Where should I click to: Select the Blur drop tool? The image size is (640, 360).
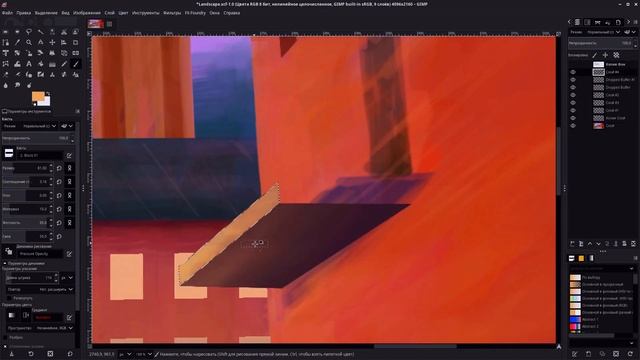pos(5,85)
